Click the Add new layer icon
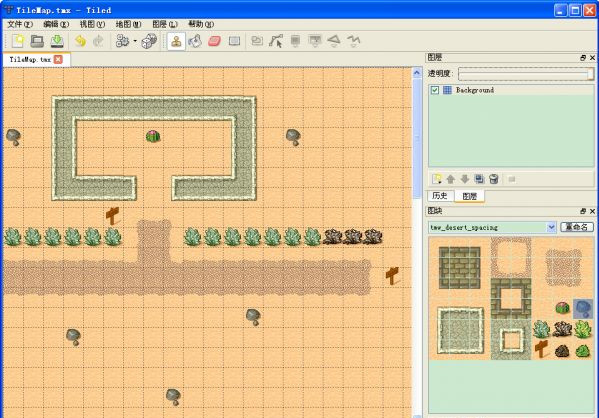599x418 pixels. pos(437,179)
